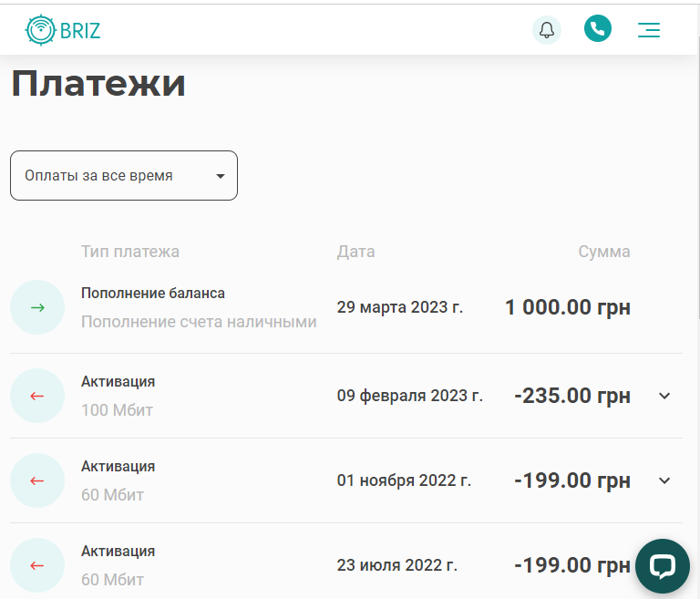
Task: Click 'Пополнение счета наличными' description
Action: click(199, 322)
